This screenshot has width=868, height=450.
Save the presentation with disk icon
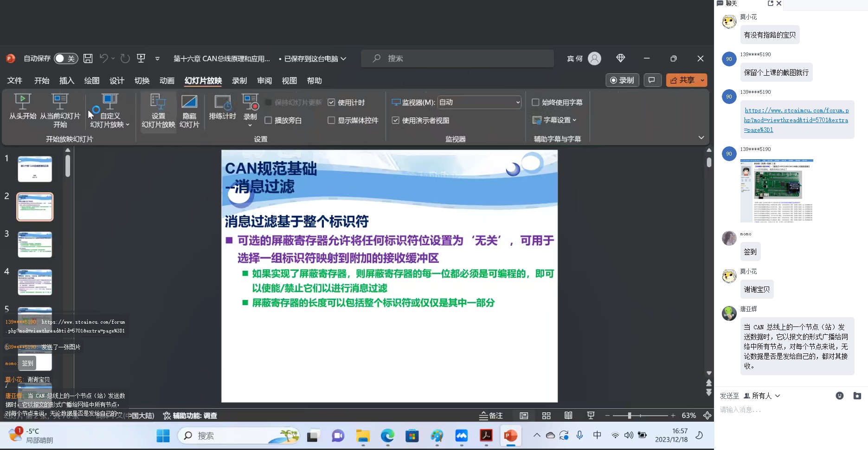point(88,59)
